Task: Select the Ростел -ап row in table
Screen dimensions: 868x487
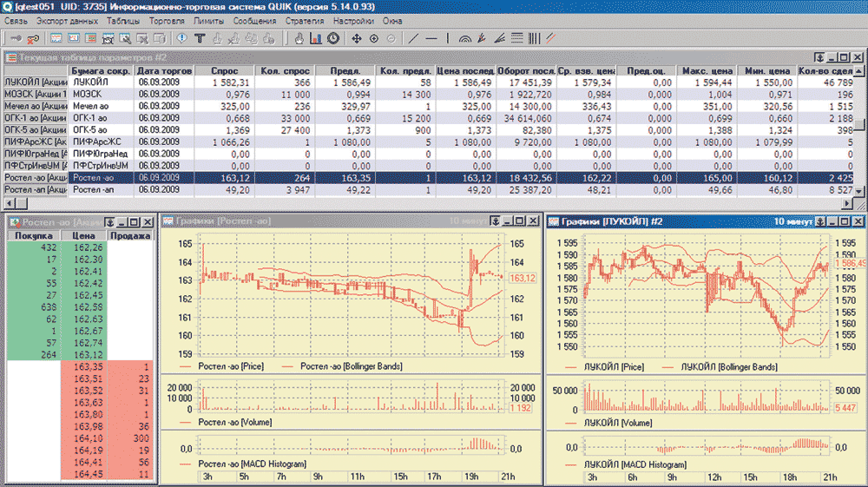Action: coord(428,190)
